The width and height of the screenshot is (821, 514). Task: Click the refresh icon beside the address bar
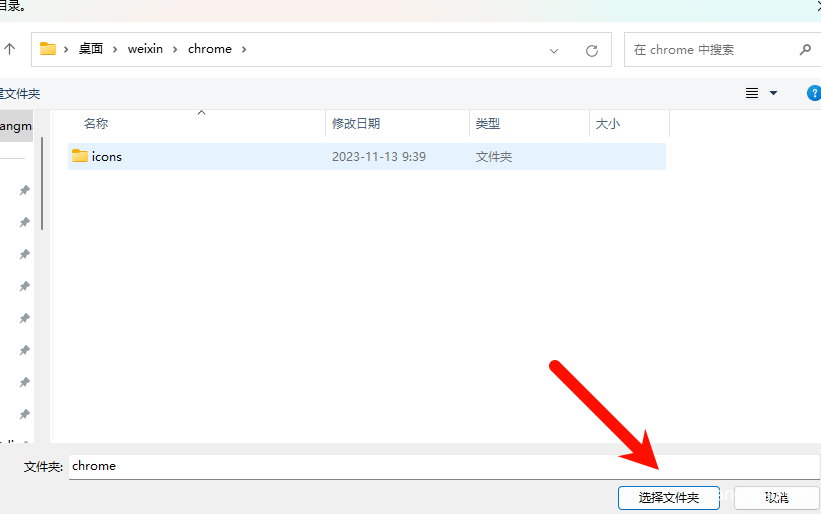[x=592, y=50]
